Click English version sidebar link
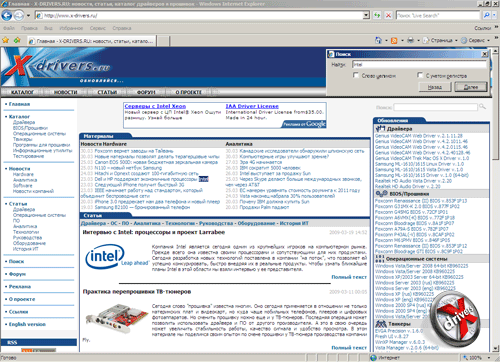 click(x=27, y=324)
